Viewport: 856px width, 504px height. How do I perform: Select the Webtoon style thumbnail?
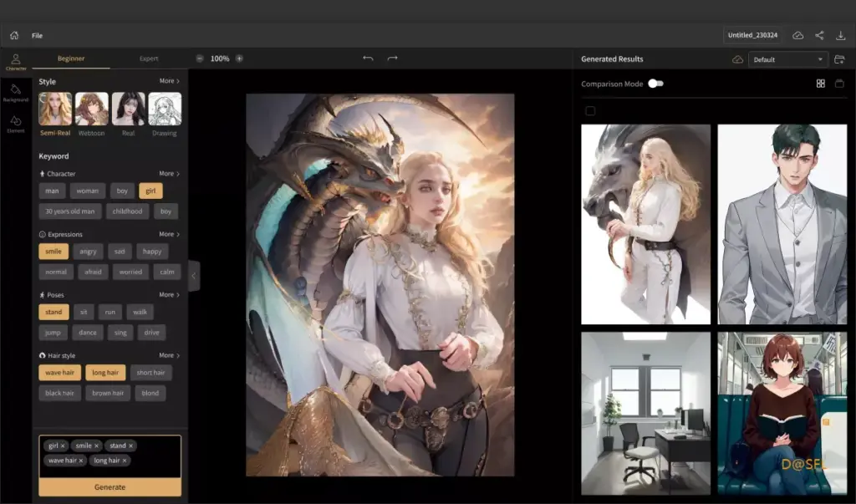pyautogui.click(x=92, y=109)
